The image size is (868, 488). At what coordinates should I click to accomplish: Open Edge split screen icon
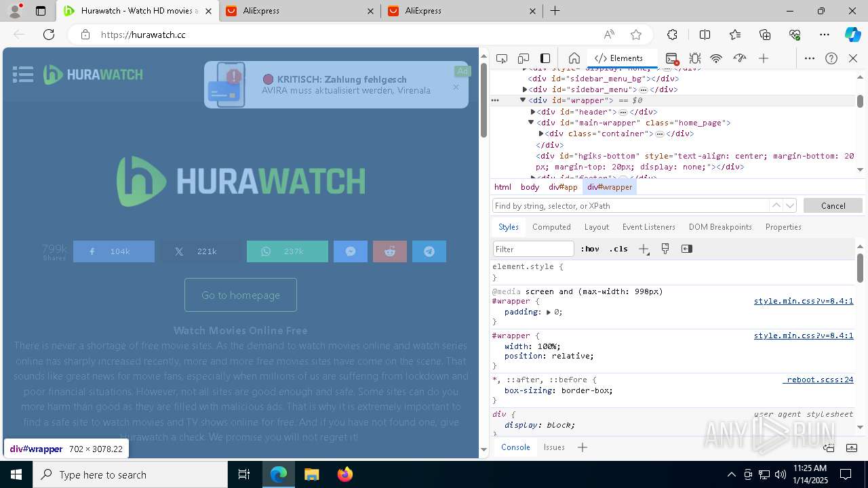[x=705, y=35]
